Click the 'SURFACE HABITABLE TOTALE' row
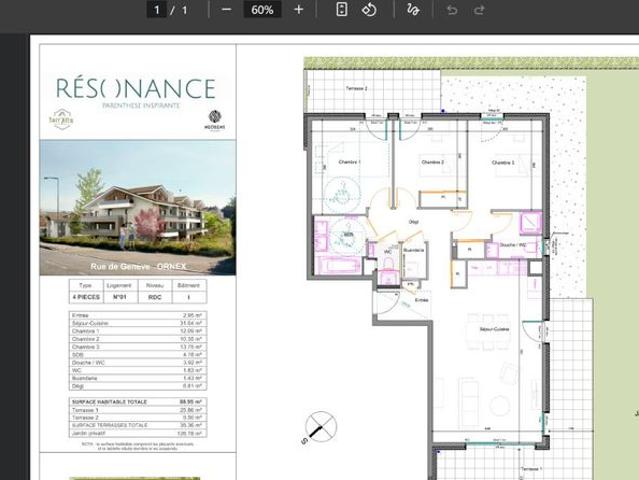This screenshot has height=480, width=639. tap(138, 402)
